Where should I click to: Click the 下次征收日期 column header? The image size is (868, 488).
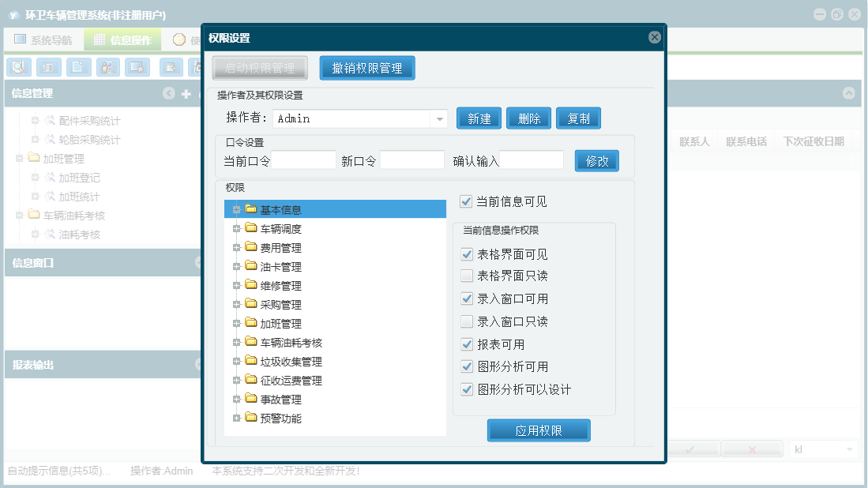coord(814,141)
